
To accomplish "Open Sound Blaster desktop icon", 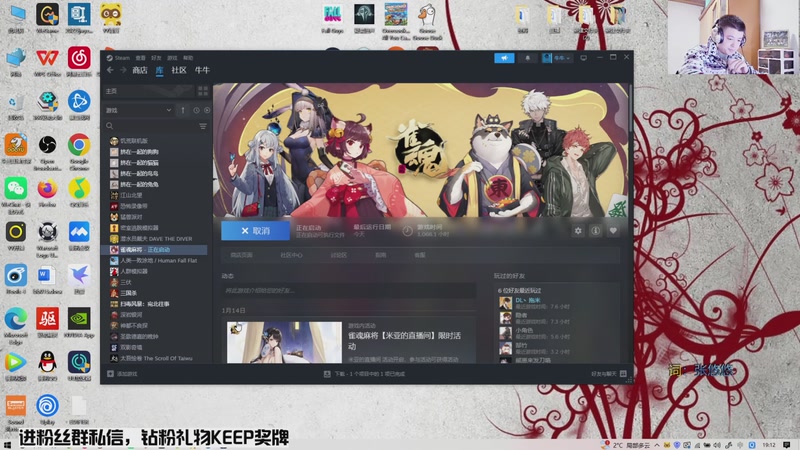I will (x=16, y=411).
